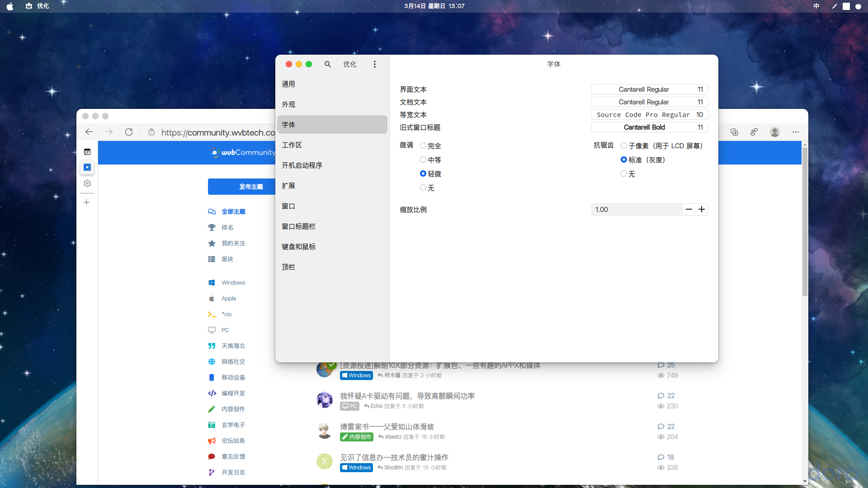868x488 pixels.
Task: Open the three-dot menu in Tweaks
Action: click(374, 64)
